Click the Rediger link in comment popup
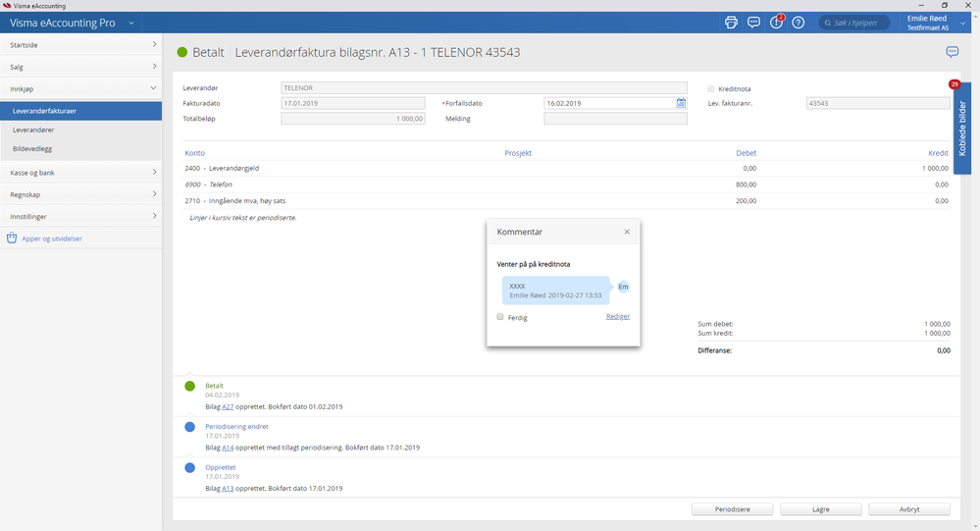980x531 pixels. coord(617,316)
